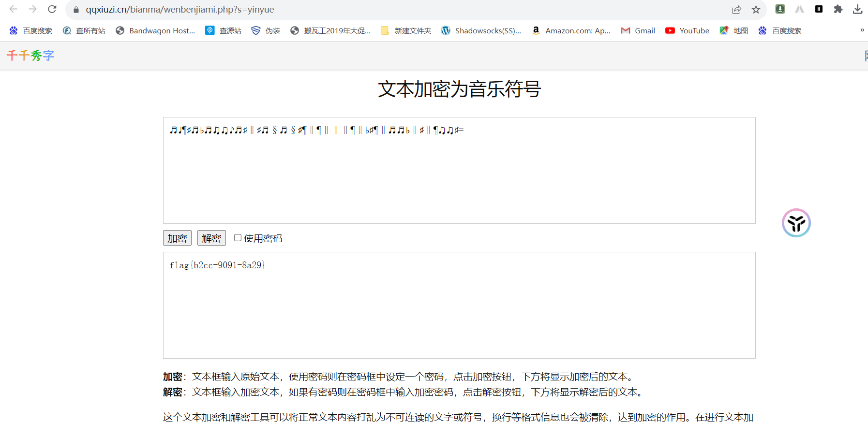Image resolution: width=868 pixels, height=422 pixels.
Task: Open the Extensions puzzle piece menu
Action: pos(838,9)
